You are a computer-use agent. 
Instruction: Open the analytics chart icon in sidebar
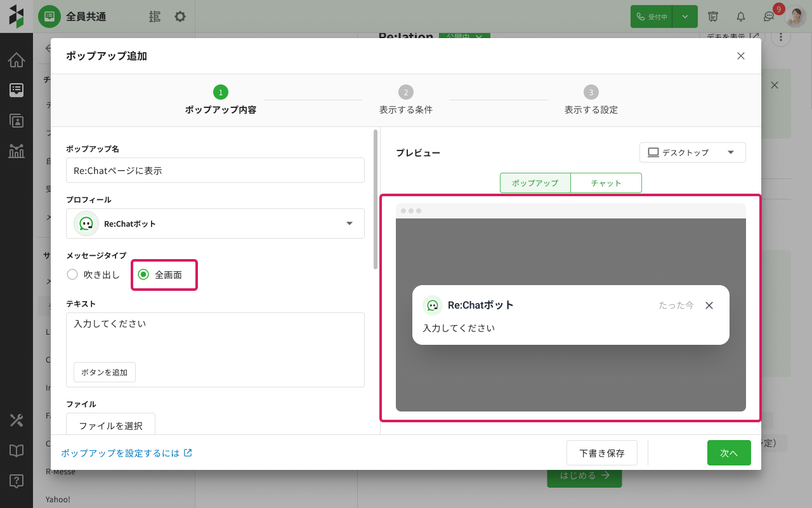[x=16, y=151]
